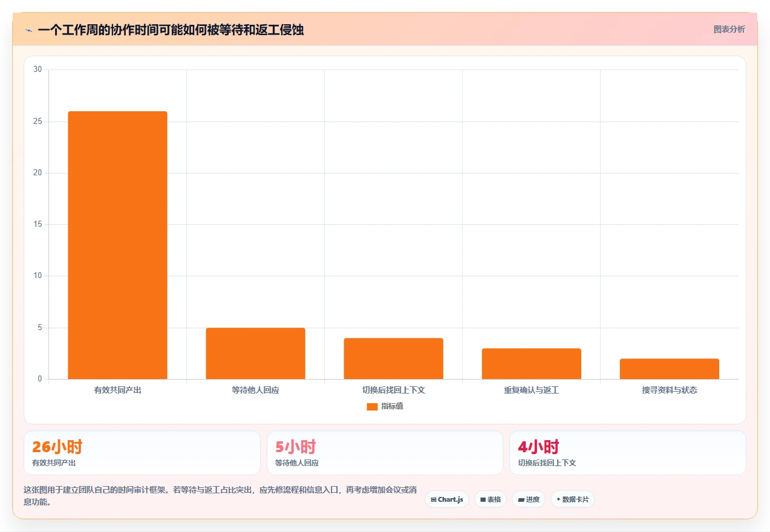Click the 等待他人回应 axis label

click(255, 390)
